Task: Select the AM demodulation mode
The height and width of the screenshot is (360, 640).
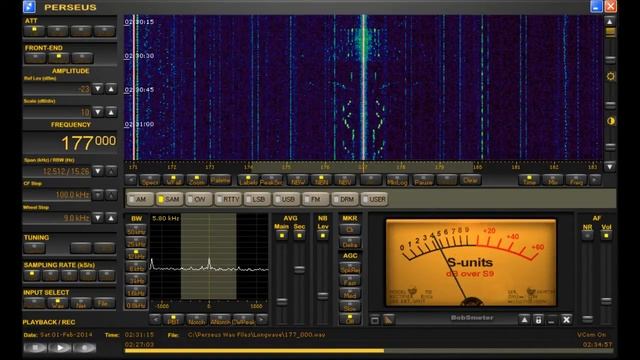Action: [x=140, y=199]
